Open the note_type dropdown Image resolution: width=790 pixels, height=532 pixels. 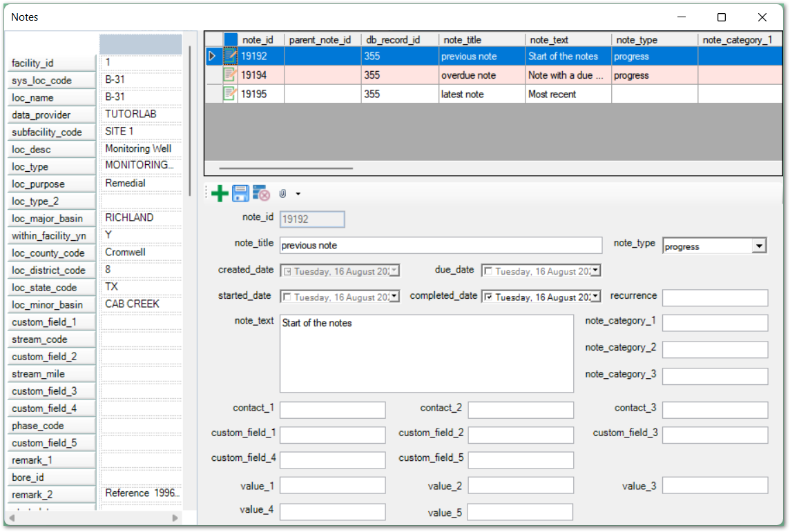click(x=759, y=246)
